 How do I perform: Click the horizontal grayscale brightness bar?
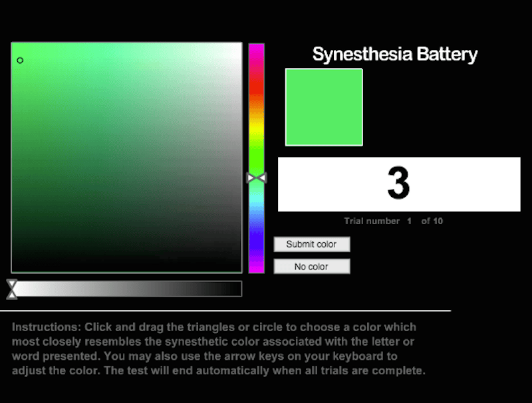coord(127,289)
